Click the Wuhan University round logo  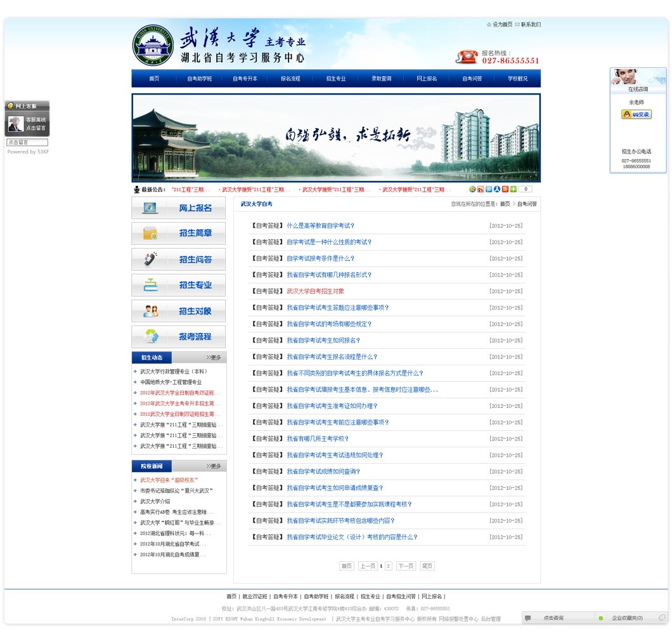[x=153, y=45]
